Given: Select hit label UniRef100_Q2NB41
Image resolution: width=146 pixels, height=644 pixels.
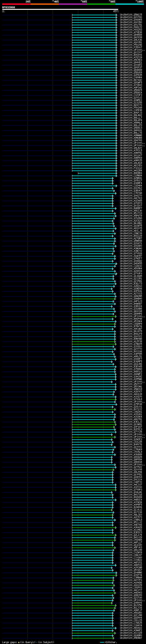Looking at the screenshot, I should [131, 178].
